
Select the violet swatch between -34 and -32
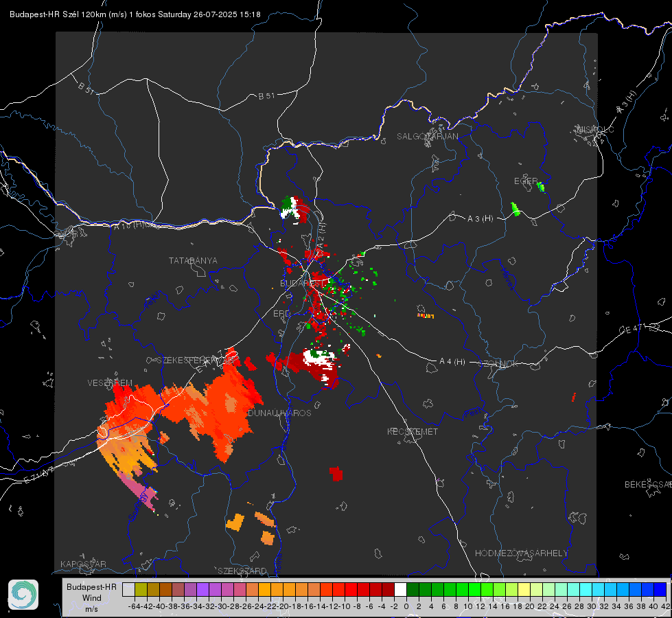[x=202, y=590]
